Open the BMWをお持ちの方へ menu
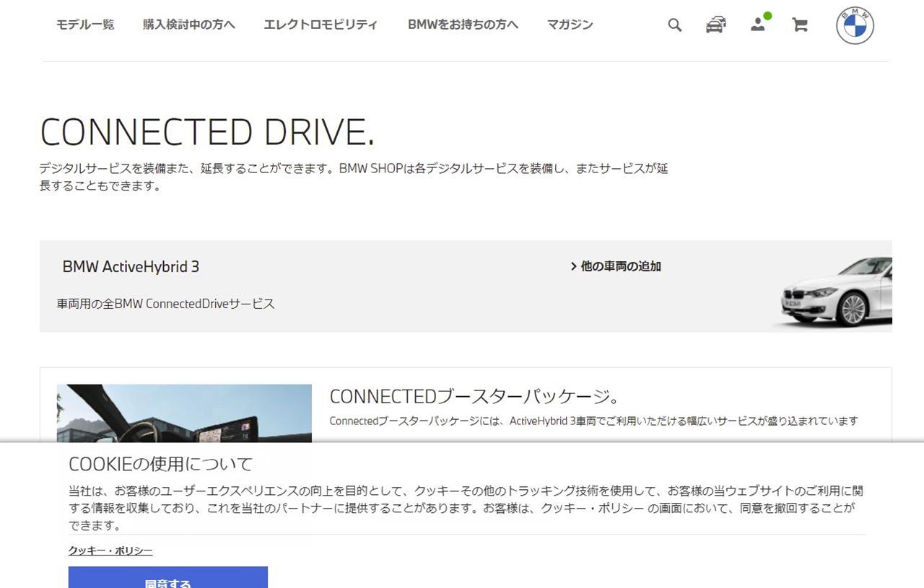The width and height of the screenshot is (924, 588). point(463,25)
